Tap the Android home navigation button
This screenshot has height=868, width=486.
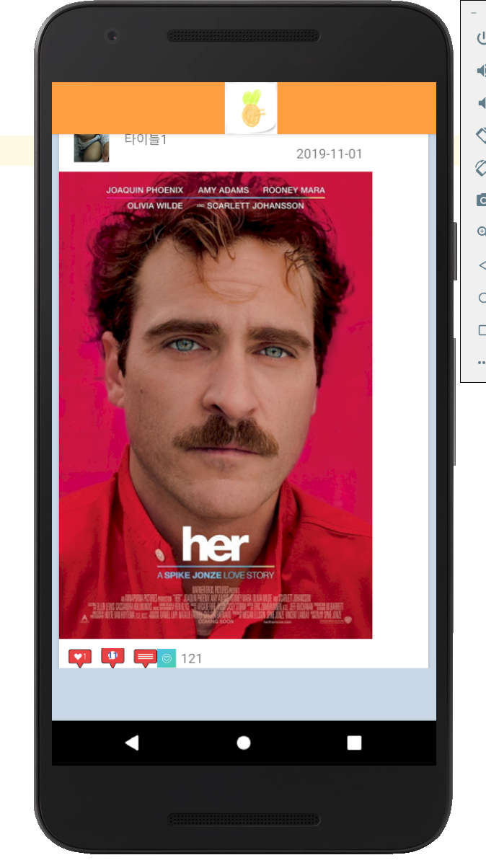click(x=244, y=743)
